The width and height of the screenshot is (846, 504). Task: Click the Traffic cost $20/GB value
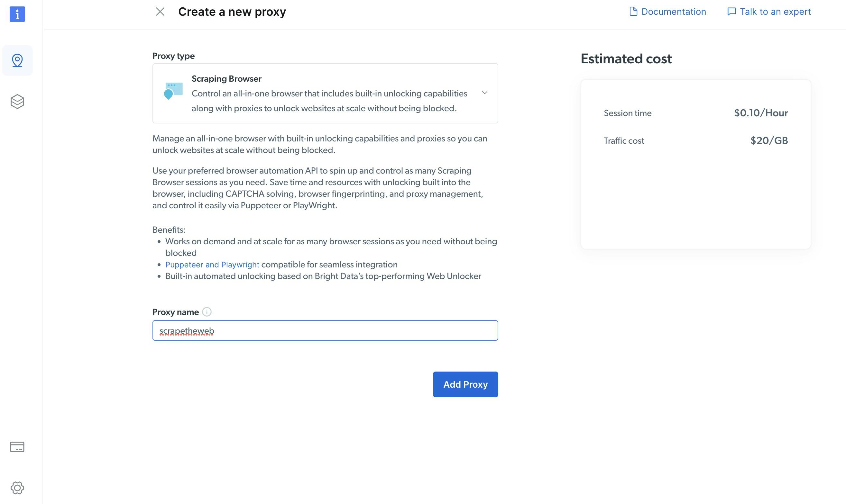tap(769, 140)
